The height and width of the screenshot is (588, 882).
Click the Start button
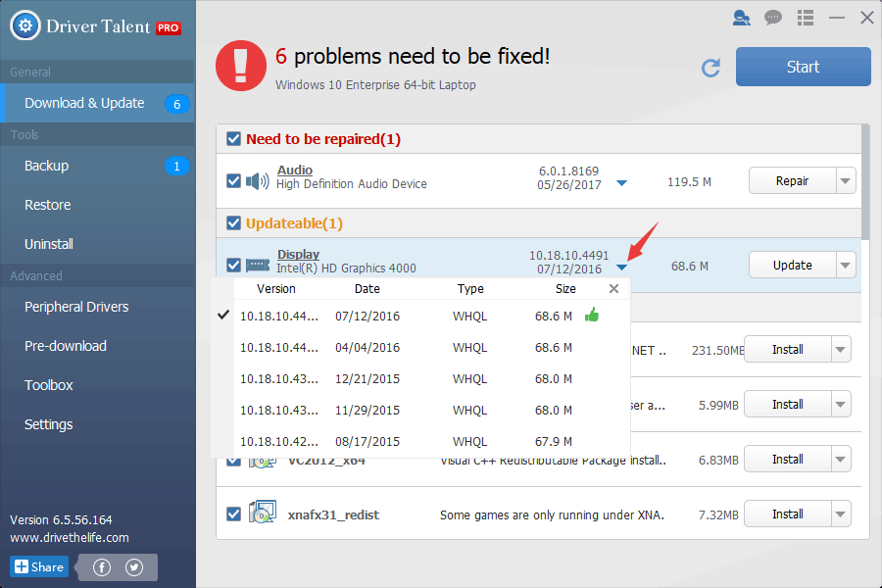[803, 67]
